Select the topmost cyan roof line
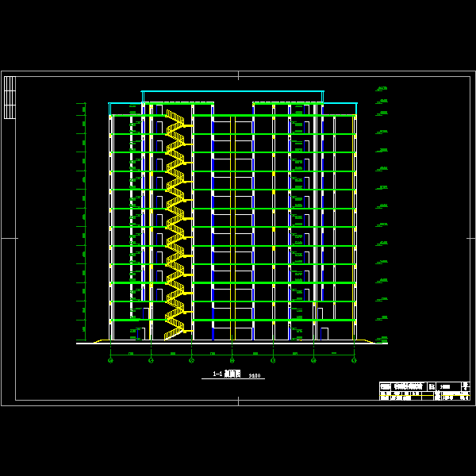The image size is (476, 476). [x=232, y=91]
